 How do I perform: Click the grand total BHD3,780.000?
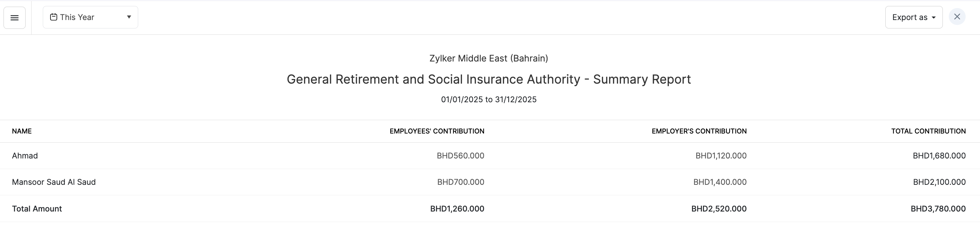[938, 209]
